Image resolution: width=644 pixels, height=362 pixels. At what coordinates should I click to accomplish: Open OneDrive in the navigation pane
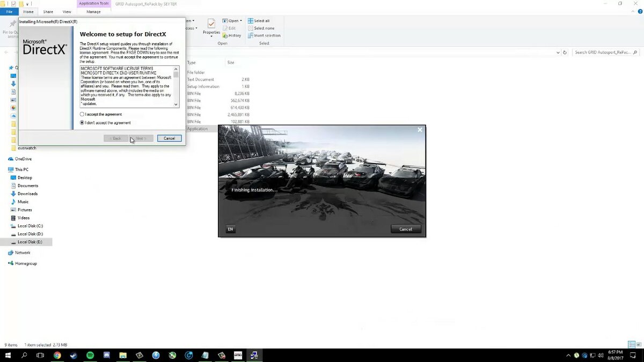(x=20, y=159)
